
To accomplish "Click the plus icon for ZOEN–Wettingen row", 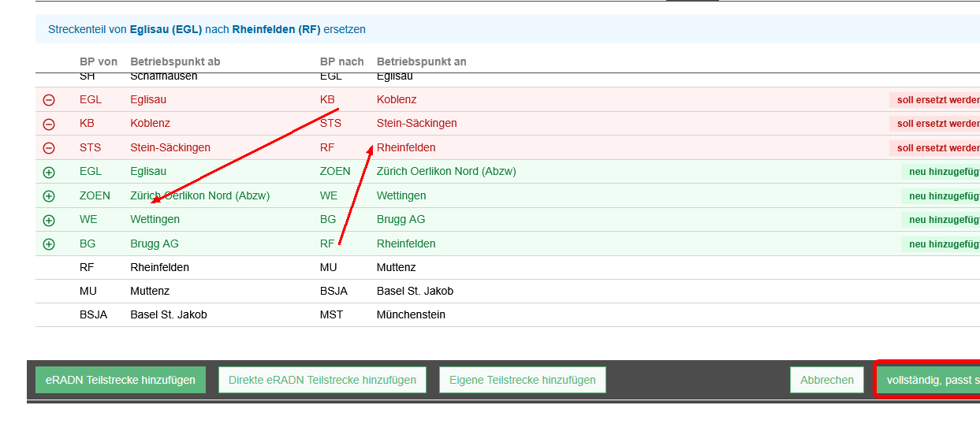I will pyautogui.click(x=49, y=196).
